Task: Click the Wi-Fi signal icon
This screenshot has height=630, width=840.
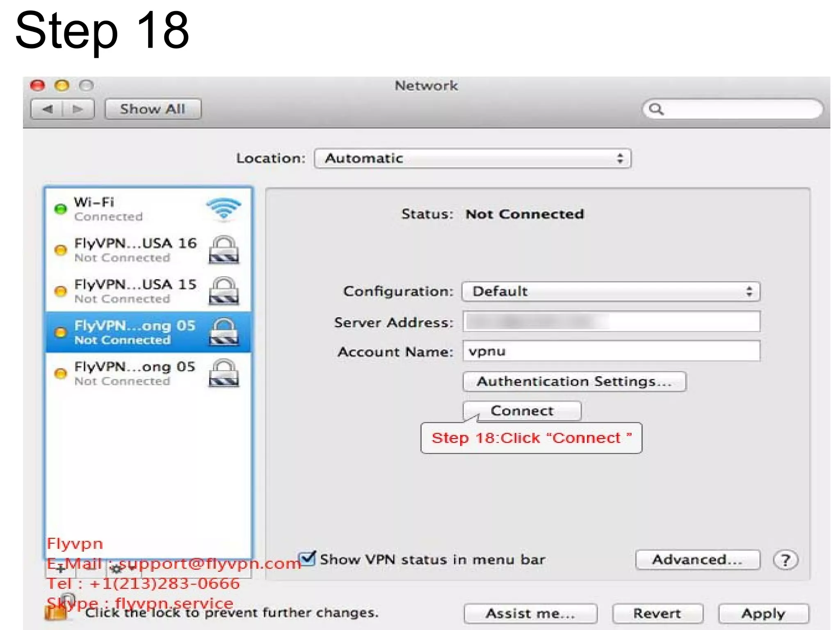Action: point(224,209)
